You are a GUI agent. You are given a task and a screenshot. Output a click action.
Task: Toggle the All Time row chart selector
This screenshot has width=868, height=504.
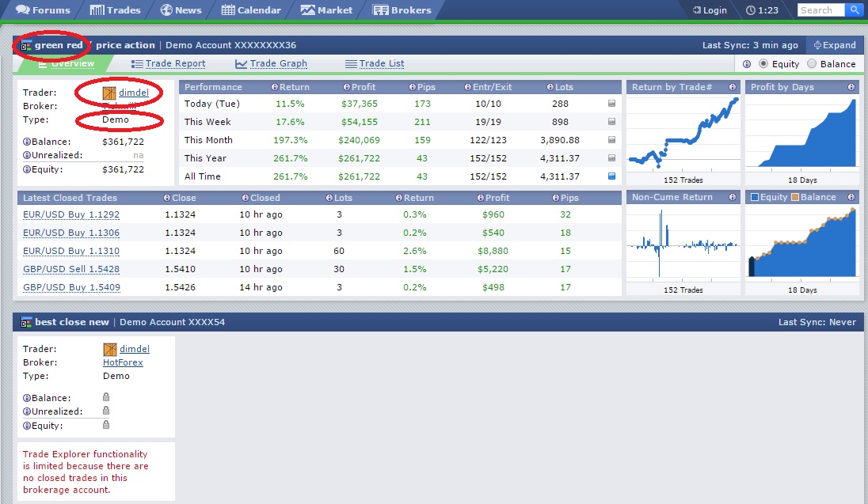pyautogui.click(x=611, y=176)
